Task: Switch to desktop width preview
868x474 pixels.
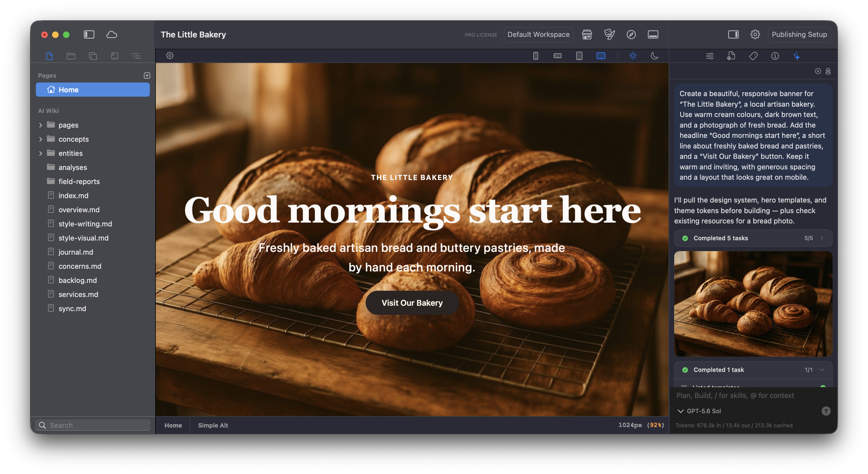Action: 601,56
